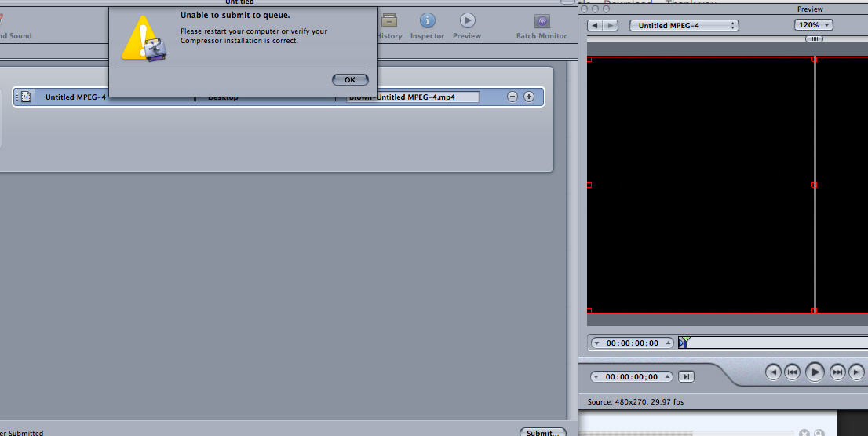Click the green playhead marker on the timeline
Viewport: 868px width, 436px height.
click(x=687, y=340)
